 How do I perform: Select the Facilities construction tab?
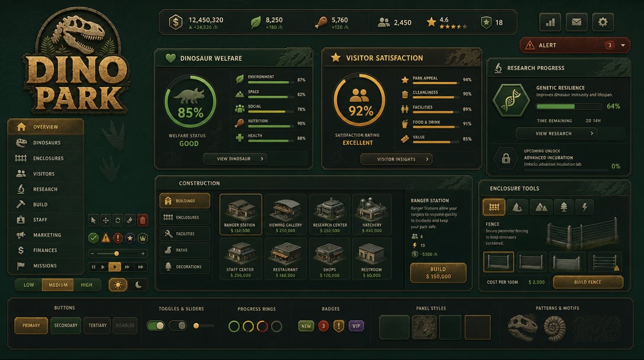[x=185, y=233]
